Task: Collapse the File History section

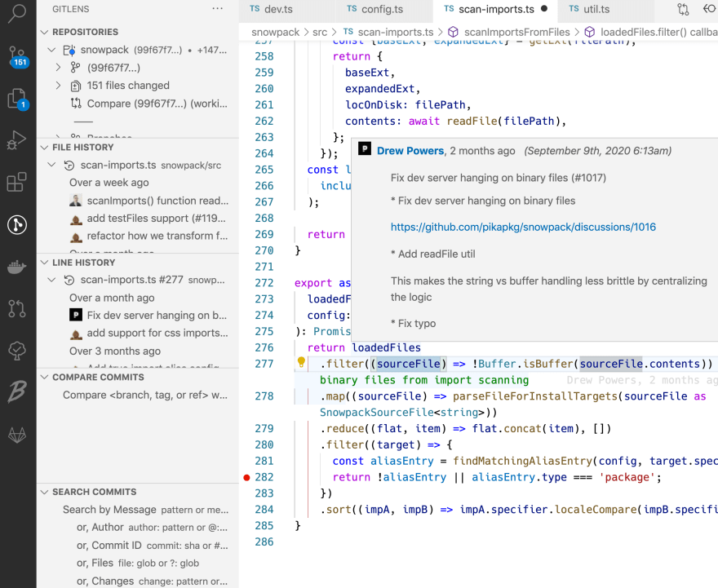Action: click(44, 148)
